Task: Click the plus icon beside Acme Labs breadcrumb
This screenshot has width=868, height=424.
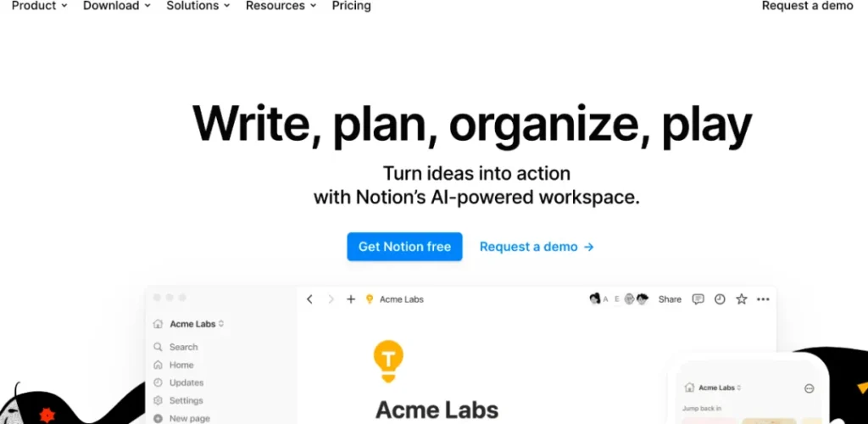Action: pyautogui.click(x=350, y=299)
